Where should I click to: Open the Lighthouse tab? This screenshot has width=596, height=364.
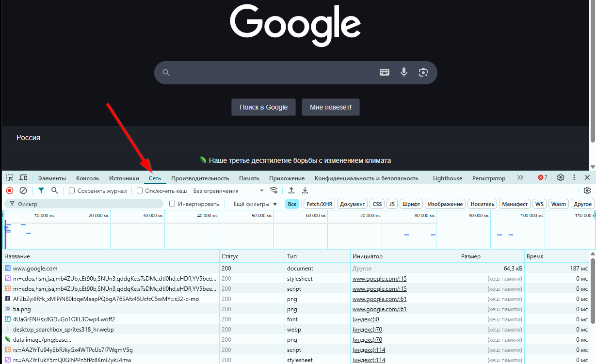pyautogui.click(x=447, y=178)
